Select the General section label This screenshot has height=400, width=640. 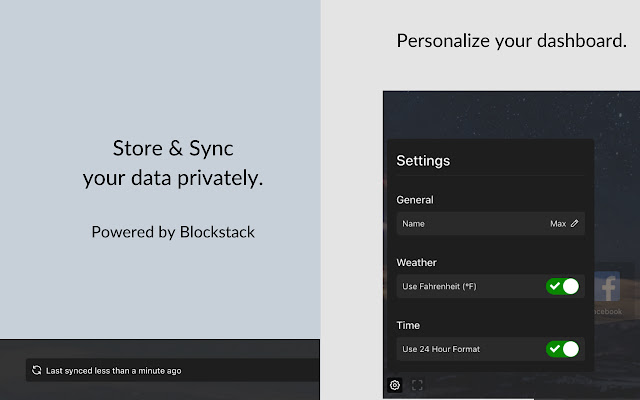coord(415,200)
